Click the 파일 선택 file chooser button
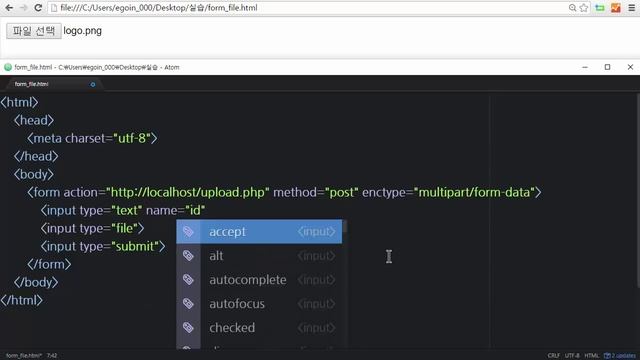The width and height of the screenshot is (640, 360). click(34, 31)
